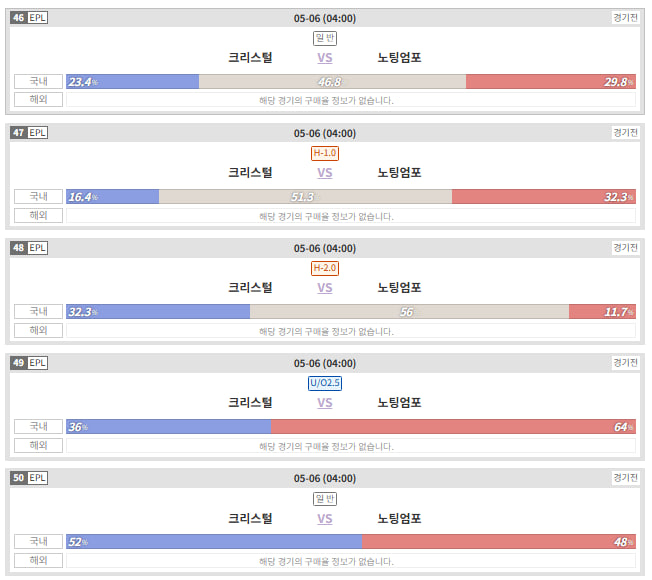Select the 해외 button in match 47
Viewport: 652px width, 580px height.
click(x=38, y=215)
